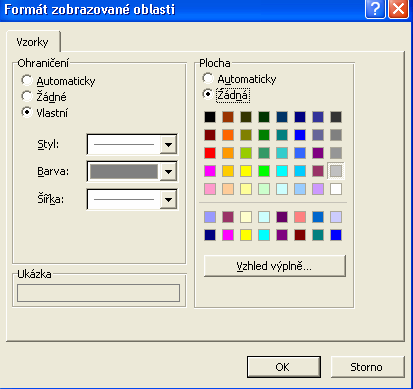Pick the black color swatch
Viewport: 413px width, 389px height.
[x=210, y=117]
